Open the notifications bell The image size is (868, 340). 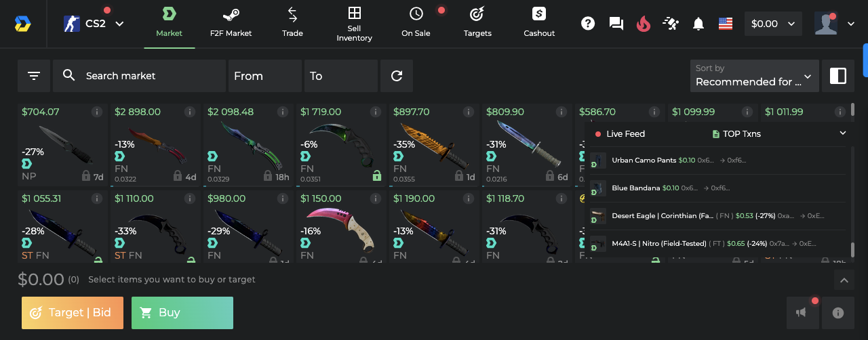[x=698, y=24]
